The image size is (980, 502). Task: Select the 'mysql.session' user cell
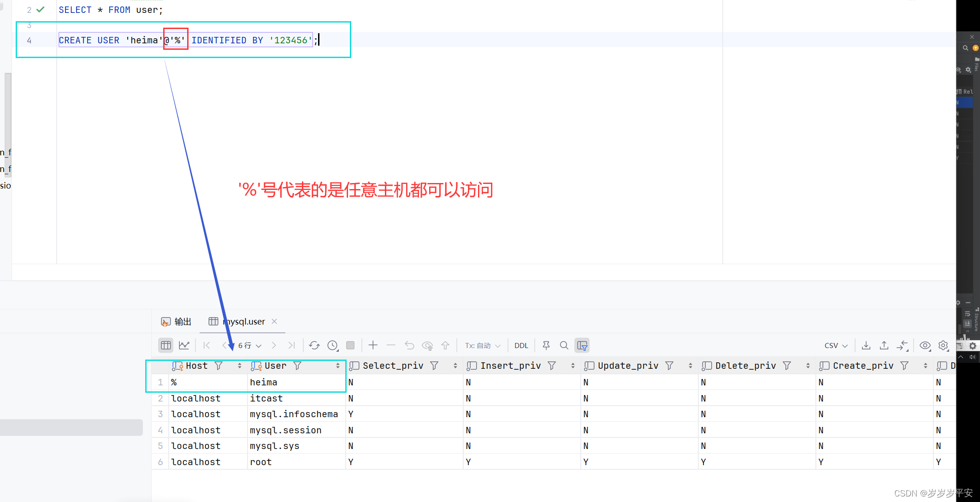[x=296, y=430]
